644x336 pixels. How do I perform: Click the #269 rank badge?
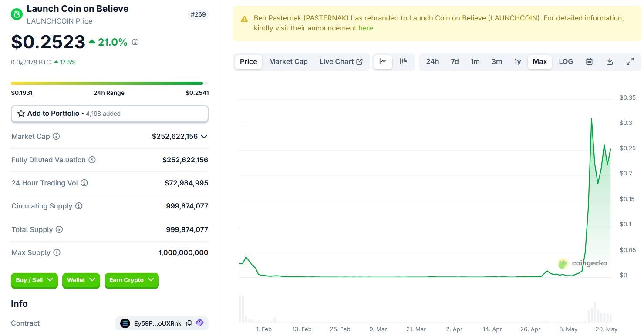[199, 14]
